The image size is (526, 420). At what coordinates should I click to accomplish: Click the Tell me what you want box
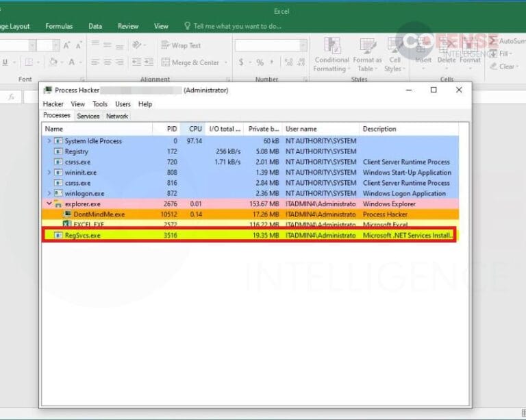click(237, 26)
